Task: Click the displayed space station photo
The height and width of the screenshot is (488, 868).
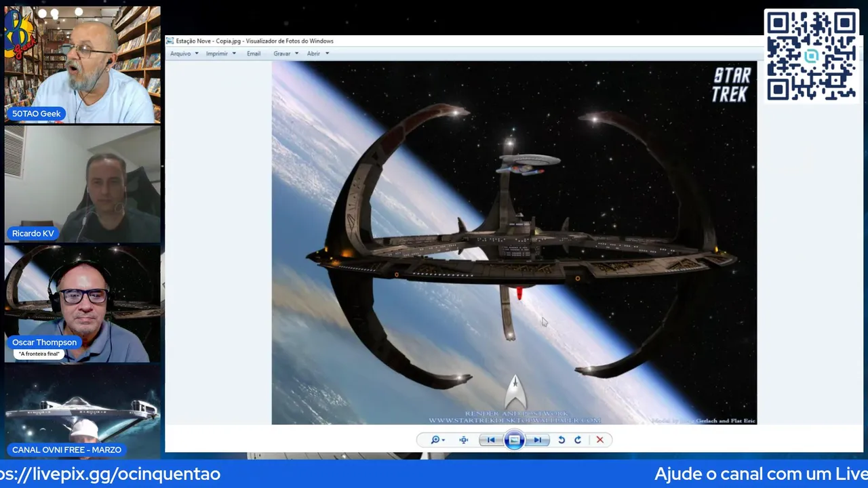Action: point(514,243)
